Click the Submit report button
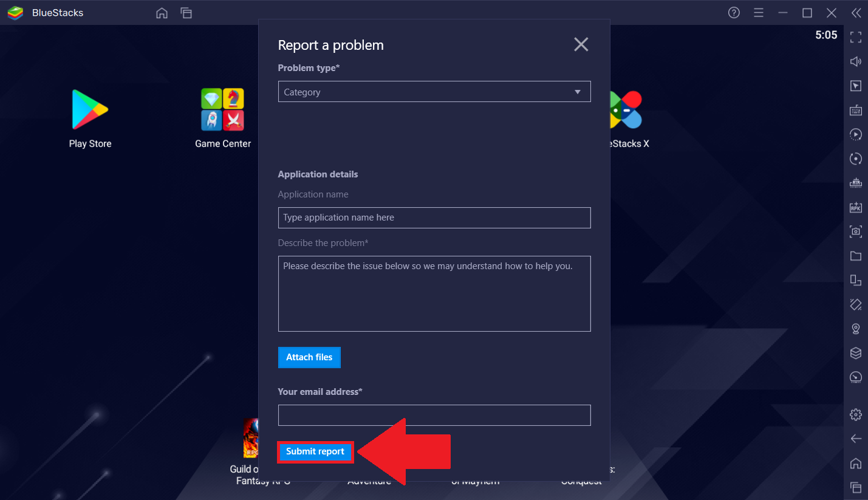The height and width of the screenshot is (500, 868). [315, 451]
